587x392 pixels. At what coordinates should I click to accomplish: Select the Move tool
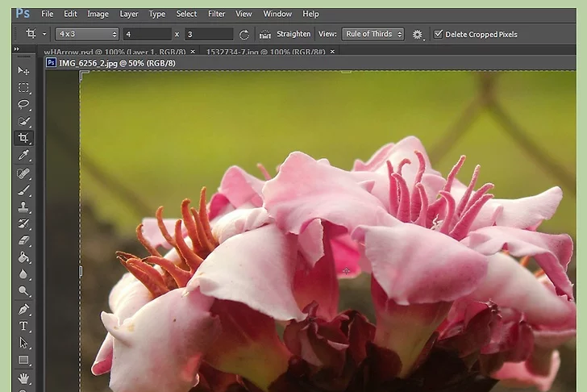point(23,71)
